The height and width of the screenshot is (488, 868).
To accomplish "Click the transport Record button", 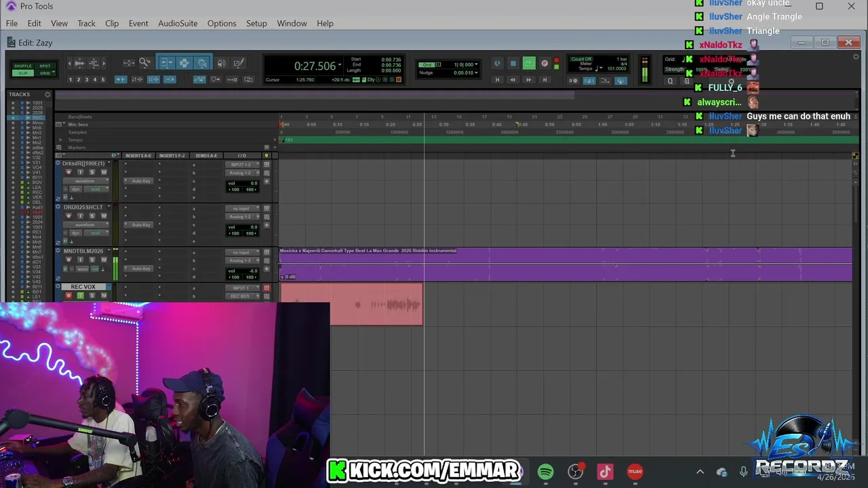I will point(545,63).
